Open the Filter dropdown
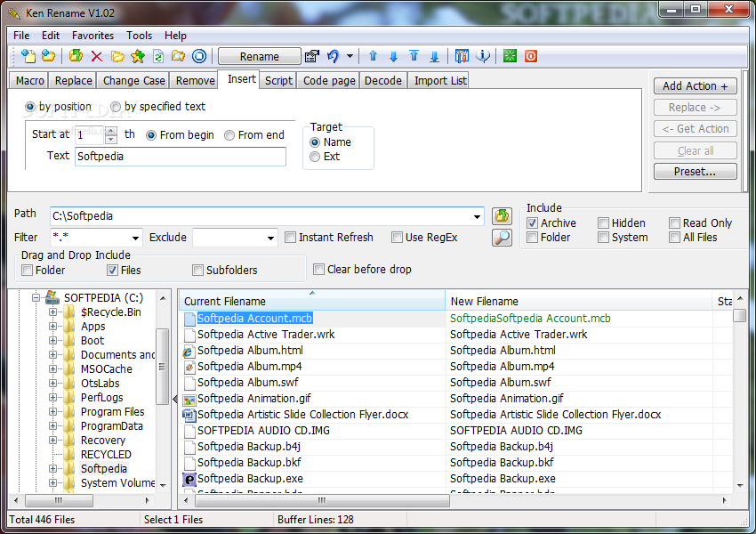 point(135,238)
